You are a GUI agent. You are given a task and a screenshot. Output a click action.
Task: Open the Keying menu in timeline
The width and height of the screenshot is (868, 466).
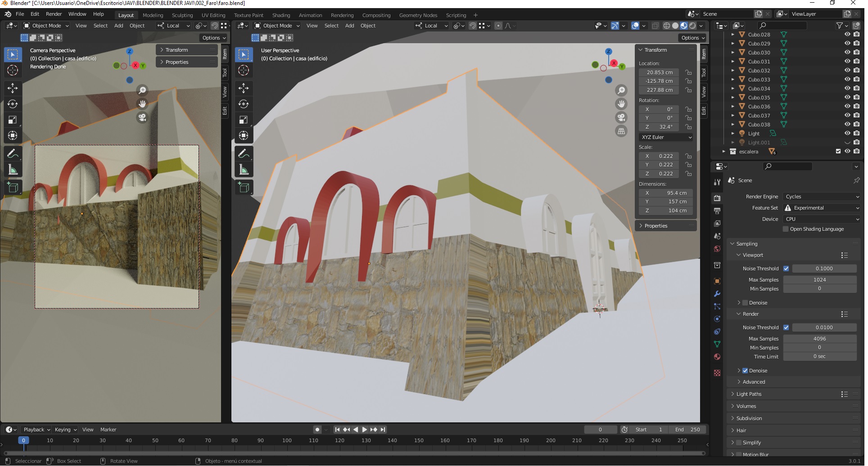click(65, 430)
